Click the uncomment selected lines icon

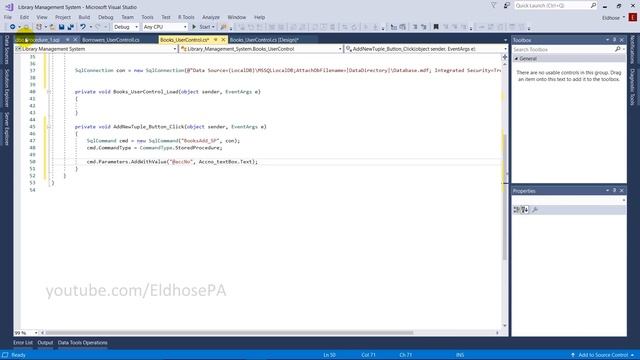tap(424, 27)
